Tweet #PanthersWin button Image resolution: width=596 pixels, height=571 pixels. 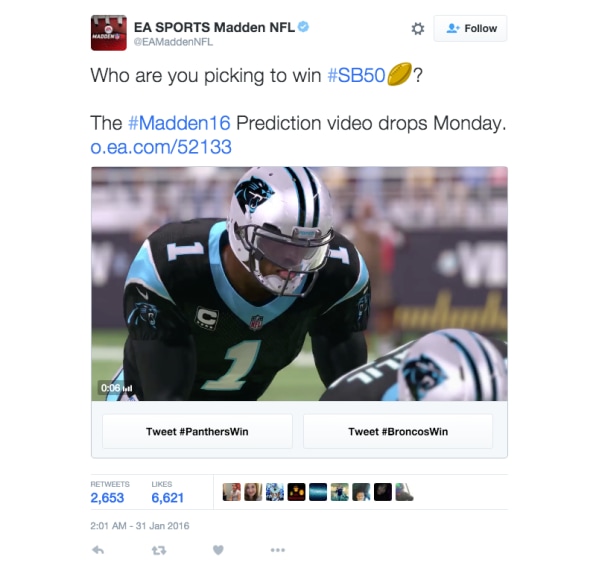[x=197, y=431]
